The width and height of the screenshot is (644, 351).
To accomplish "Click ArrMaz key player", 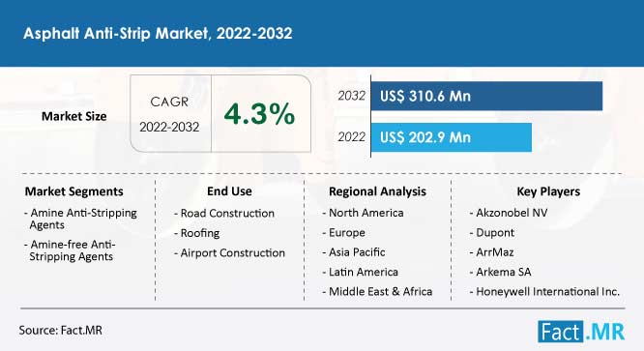I will (x=491, y=252).
